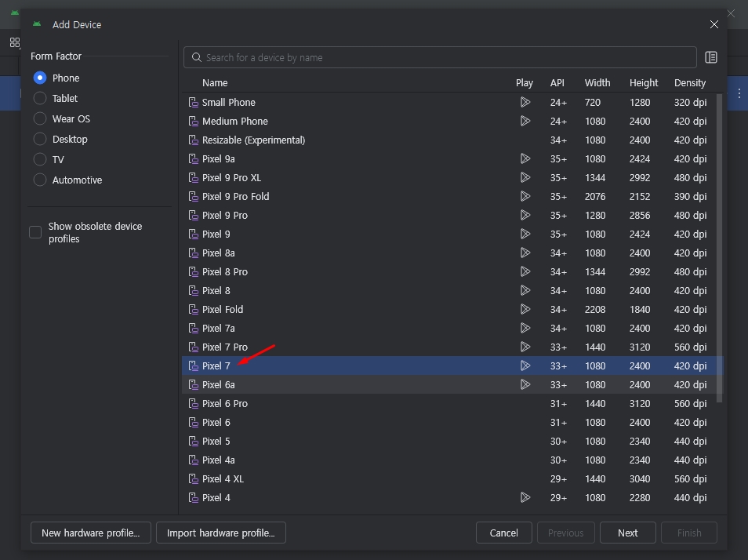Image resolution: width=748 pixels, height=560 pixels.
Task: Select the Pixel 8 Pro device name
Action: click(225, 272)
